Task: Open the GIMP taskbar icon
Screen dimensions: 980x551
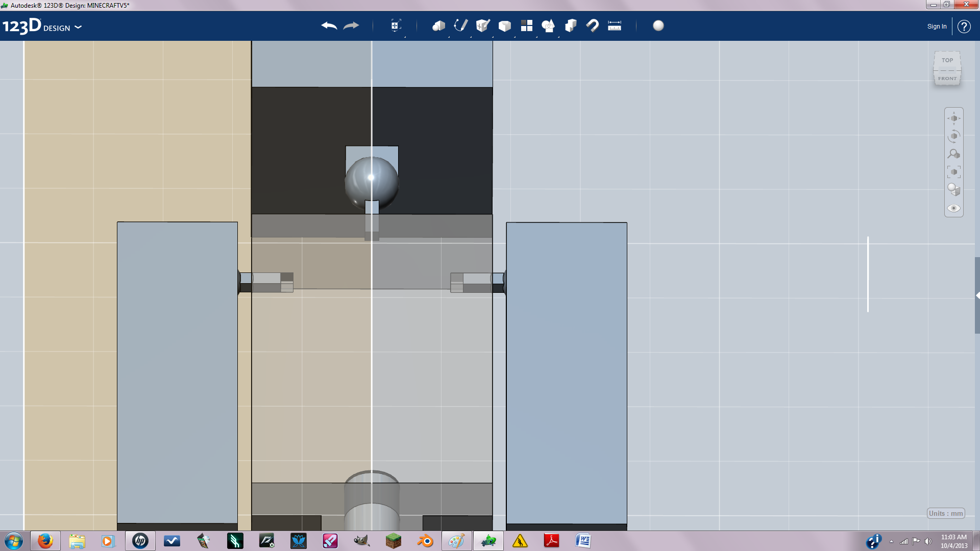Action: pyautogui.click(x=362, y=541)
